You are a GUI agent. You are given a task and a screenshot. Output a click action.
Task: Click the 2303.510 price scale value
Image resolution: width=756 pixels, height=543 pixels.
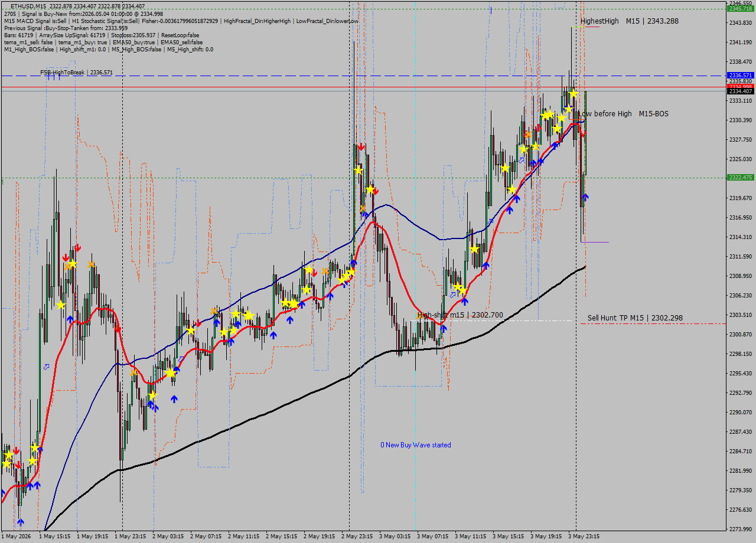[741, 315]
